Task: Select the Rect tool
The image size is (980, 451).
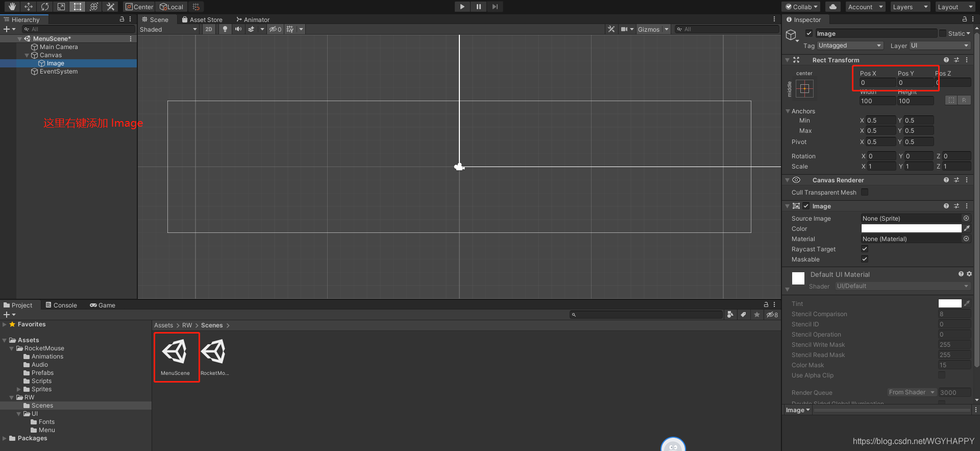Action: coord(78,7)
